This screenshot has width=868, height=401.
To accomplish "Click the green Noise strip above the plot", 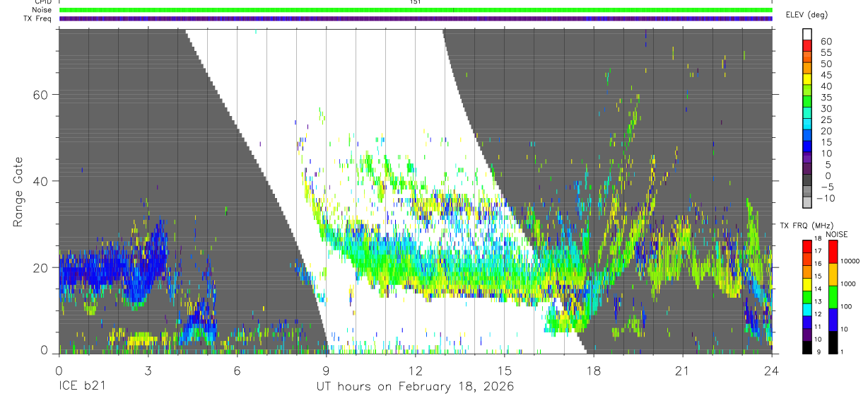I will 416,10.
